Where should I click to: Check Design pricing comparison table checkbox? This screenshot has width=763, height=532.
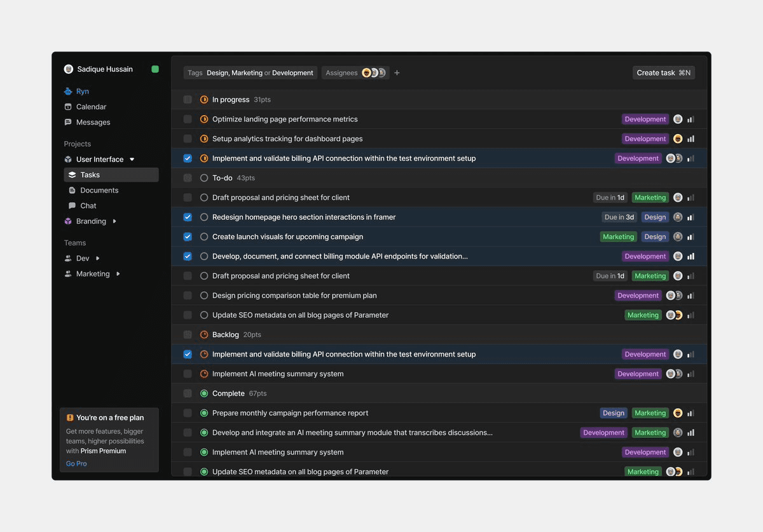188,296
